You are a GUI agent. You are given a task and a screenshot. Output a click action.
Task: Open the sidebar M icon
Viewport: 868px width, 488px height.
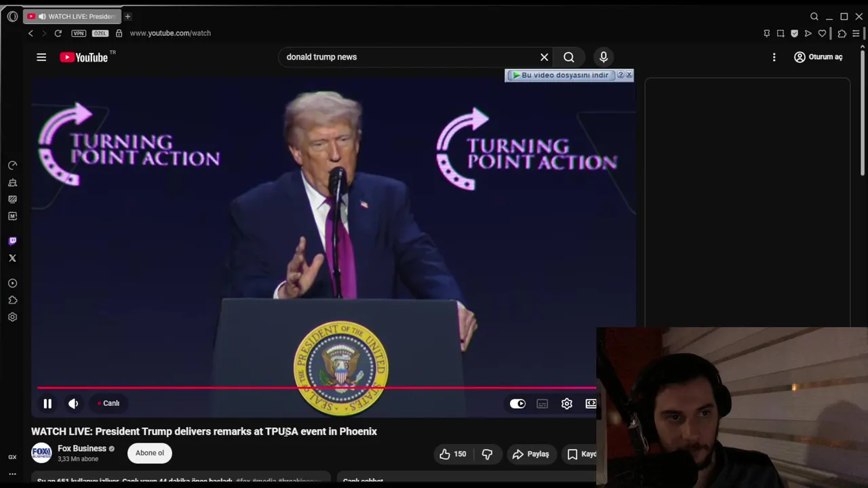(x=12, y=216)
